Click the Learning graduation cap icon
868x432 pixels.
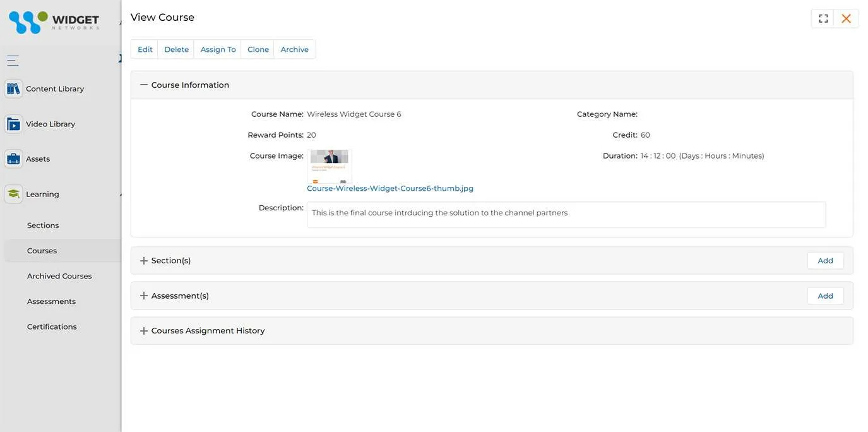coord(13,195)
